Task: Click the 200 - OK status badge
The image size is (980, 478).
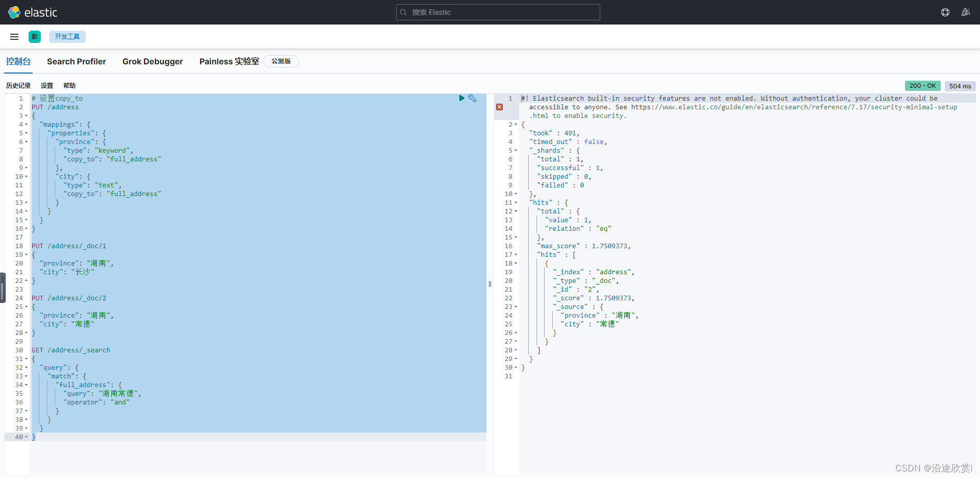Action: click(922, 86)
